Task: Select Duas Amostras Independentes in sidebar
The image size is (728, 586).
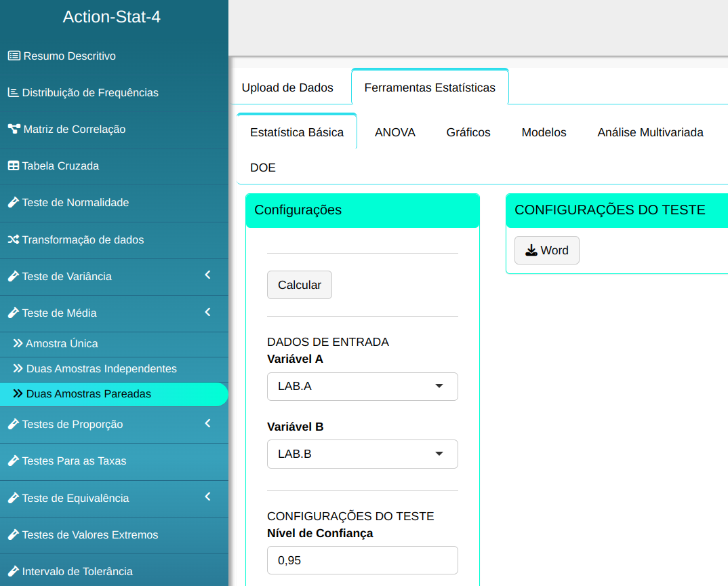Action: pyautogui.click(x=101, y=368)
